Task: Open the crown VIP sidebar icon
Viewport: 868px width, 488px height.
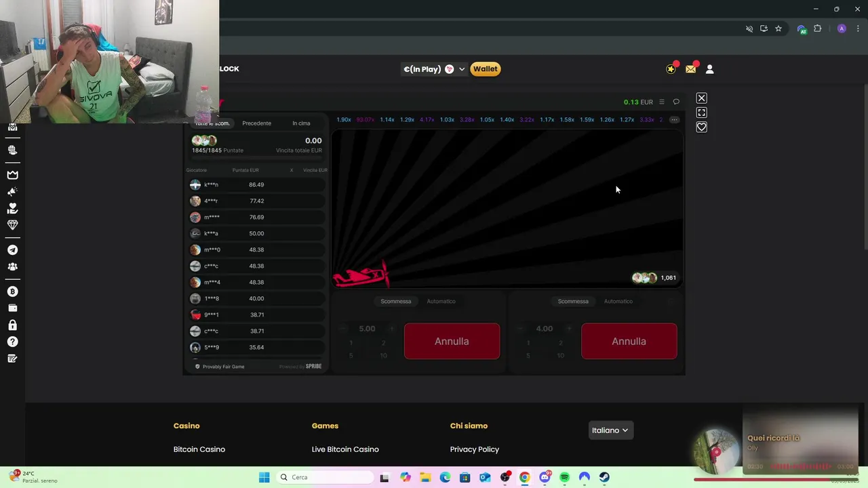Action: click(12, 175)
